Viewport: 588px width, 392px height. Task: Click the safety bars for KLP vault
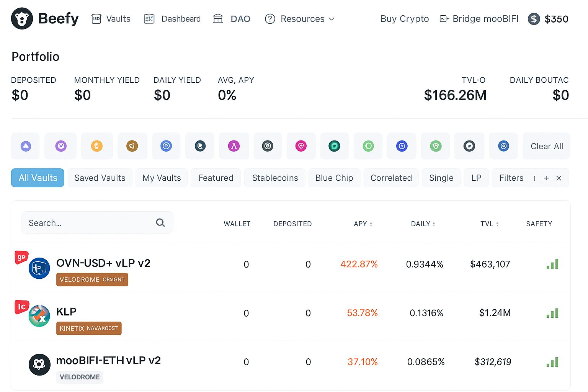[552, 313]
